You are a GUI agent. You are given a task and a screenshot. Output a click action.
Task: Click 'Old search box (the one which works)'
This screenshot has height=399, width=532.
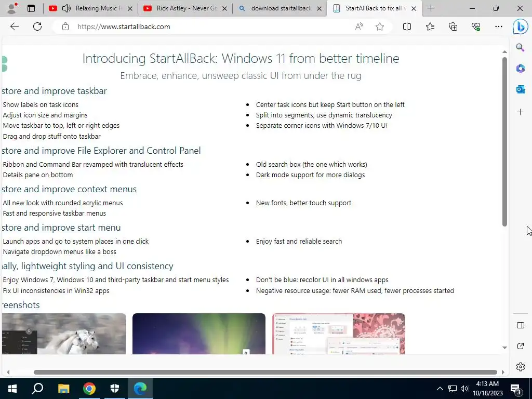312,165
